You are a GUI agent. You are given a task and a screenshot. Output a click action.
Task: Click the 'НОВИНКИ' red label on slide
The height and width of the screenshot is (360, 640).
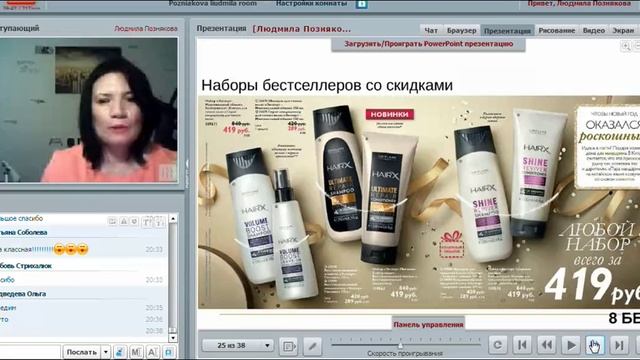coord(389,114)
